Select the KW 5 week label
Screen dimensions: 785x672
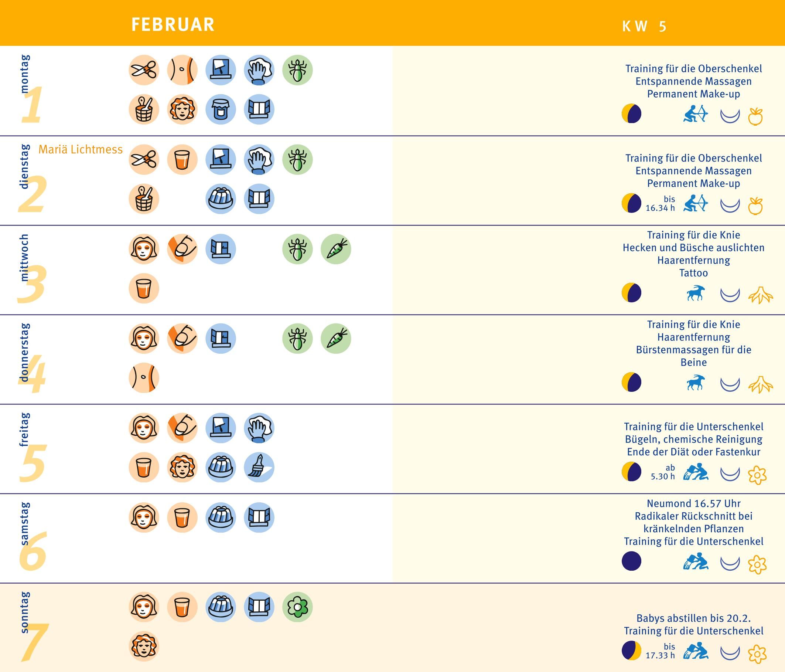click(x=644, y=26)
